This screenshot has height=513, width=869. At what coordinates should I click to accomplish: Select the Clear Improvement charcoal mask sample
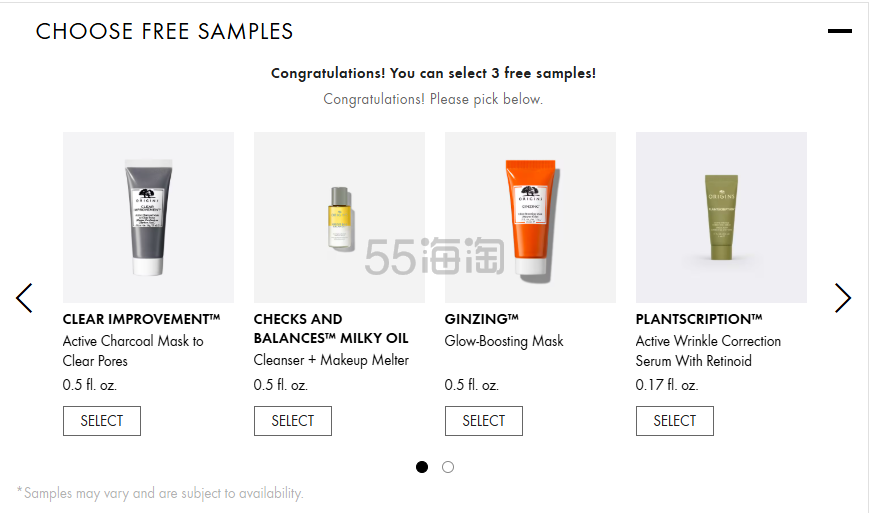(102, 421)
